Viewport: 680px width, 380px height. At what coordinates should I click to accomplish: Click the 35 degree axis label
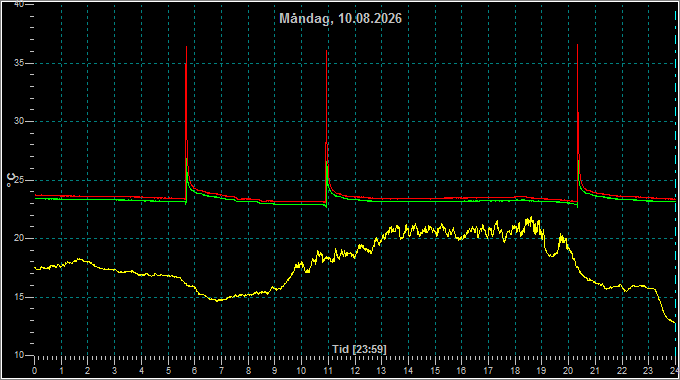(x=19, y=63)
